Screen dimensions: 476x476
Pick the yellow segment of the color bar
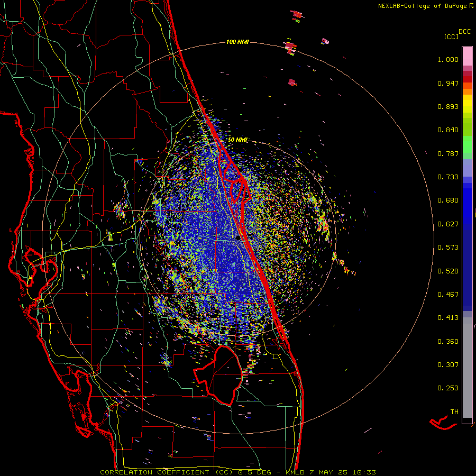pos(467,104)
